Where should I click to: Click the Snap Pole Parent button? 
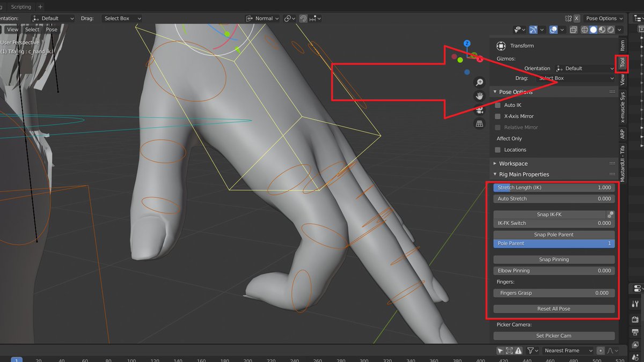[554, 234]
